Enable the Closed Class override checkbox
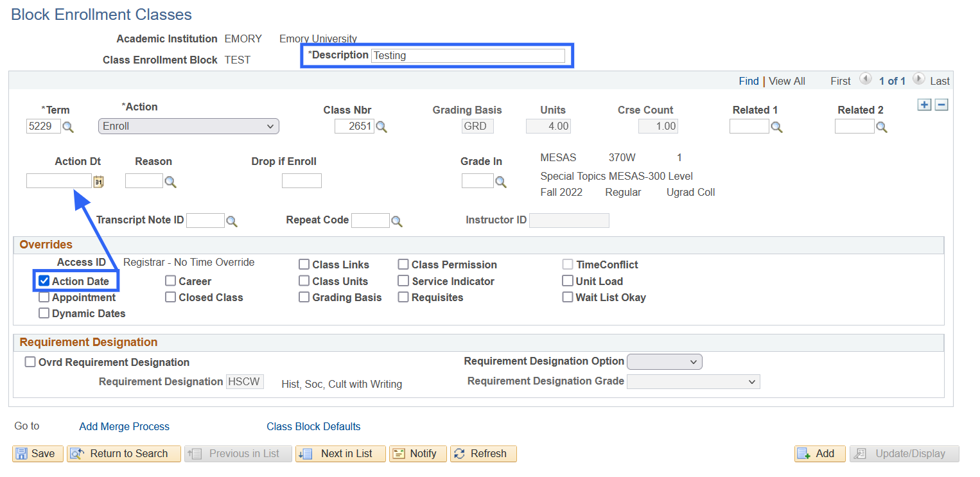 (171, 297)
